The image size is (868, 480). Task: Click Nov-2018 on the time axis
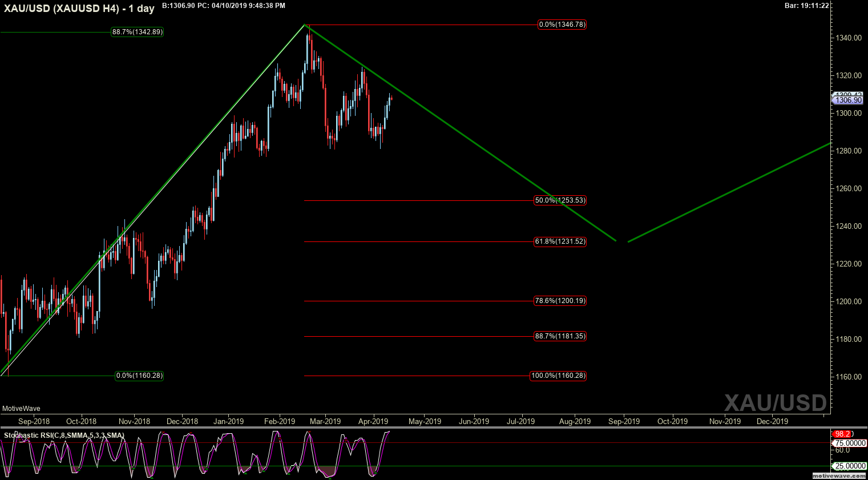click(x=134, y=421)
